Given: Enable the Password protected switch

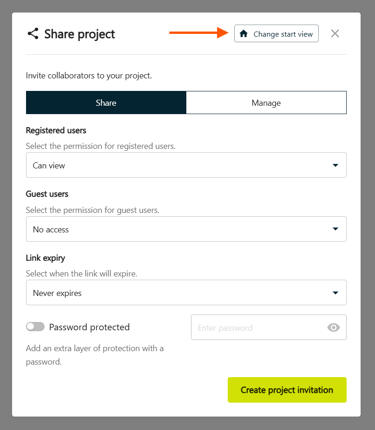Looking at the screenshot, I should click(x=35, y=327).
